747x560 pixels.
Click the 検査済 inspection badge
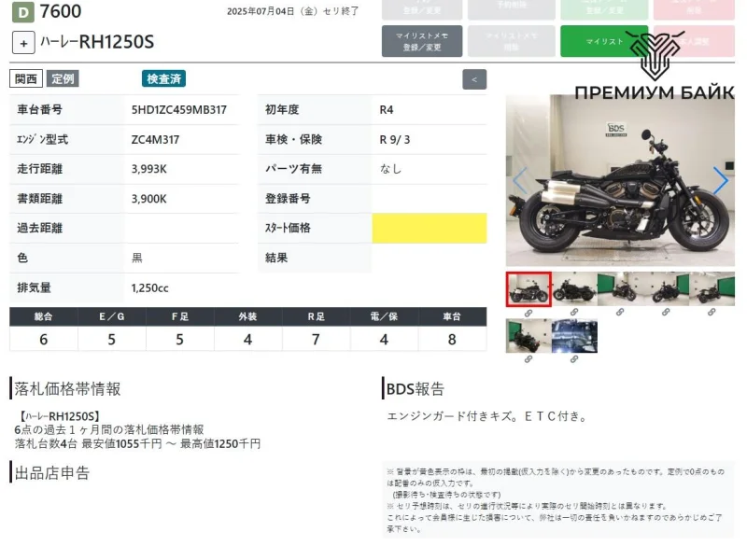(163, 79)
